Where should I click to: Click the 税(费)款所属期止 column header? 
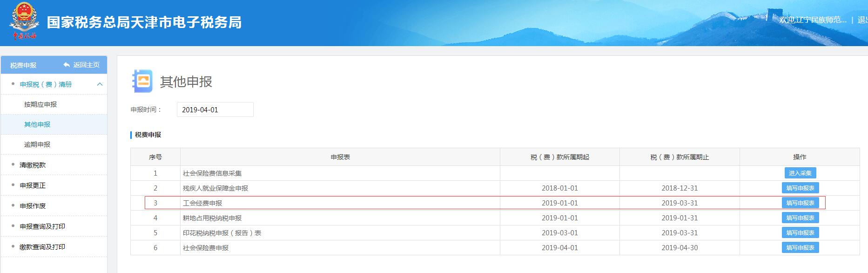(x=680, y=157)
